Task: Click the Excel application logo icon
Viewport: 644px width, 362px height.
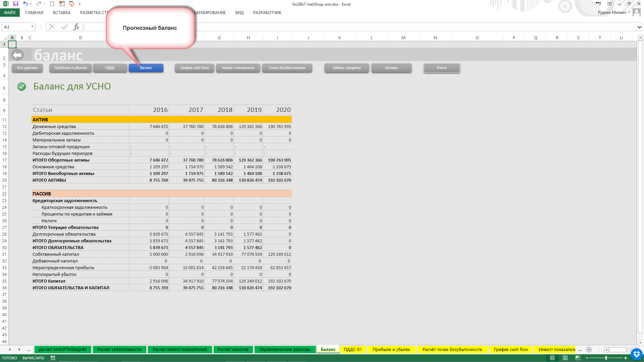Action: (x=6, y=4)
